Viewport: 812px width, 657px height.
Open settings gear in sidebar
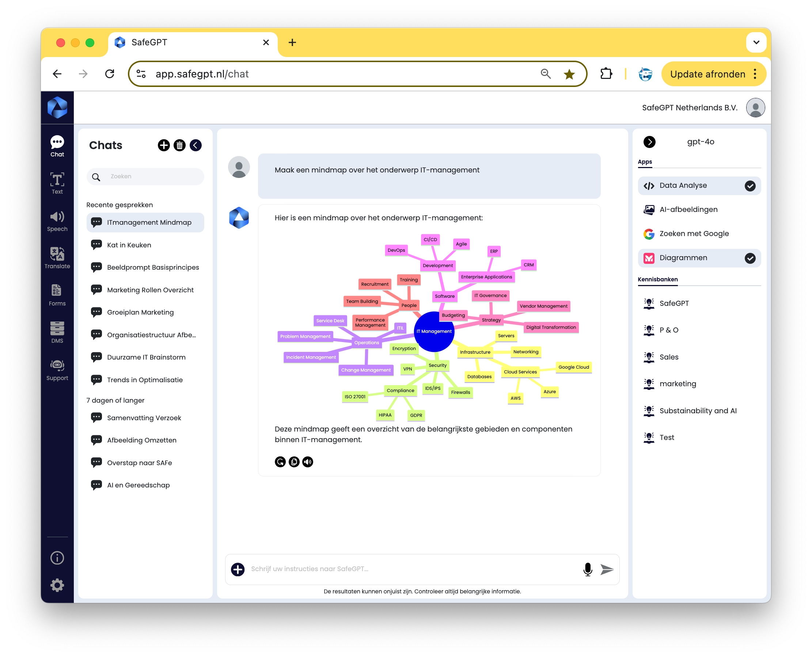click(57, 585)
